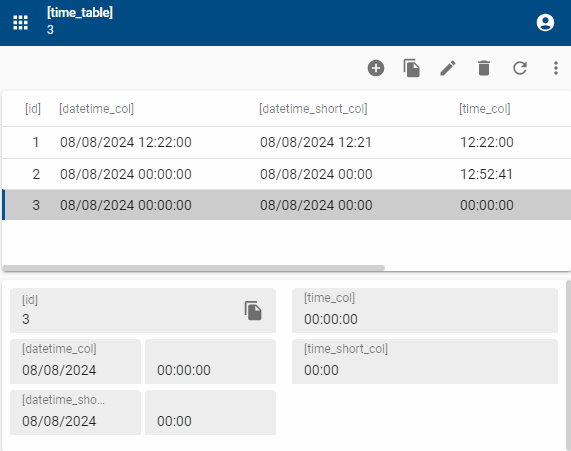The height and width of the screenshot is (451, 571).
Task: Click the [datetime_short_col] column header
Action: click(313, 109)
